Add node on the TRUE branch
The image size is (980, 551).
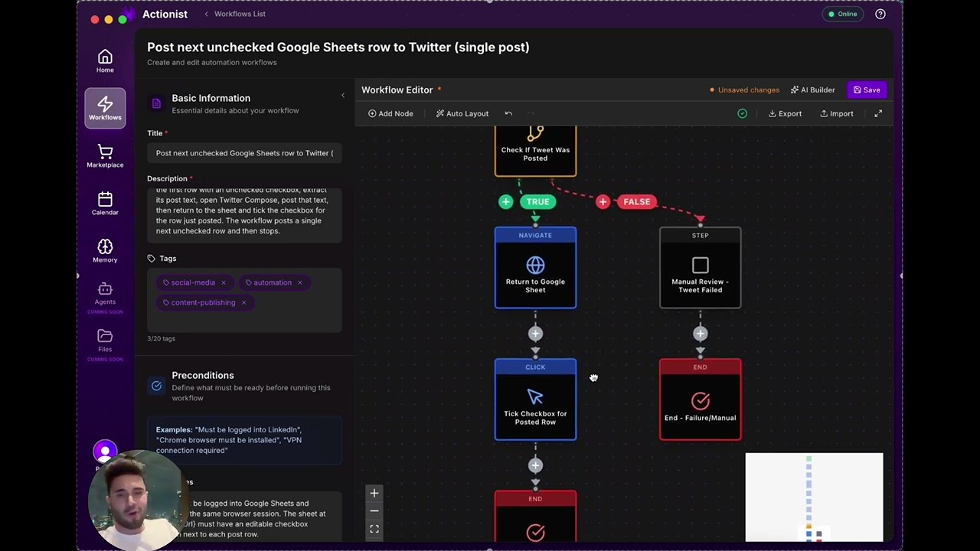coord(505,202)
